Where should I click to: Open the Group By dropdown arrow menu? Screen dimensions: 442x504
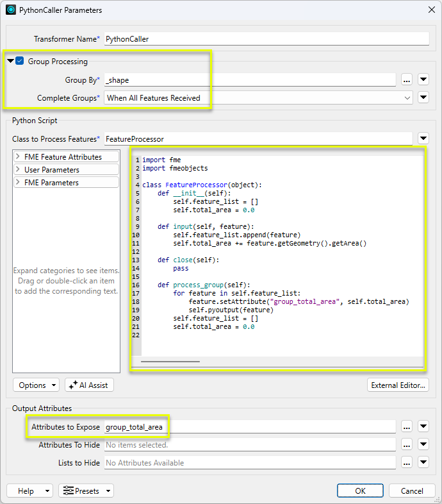click(423, 80)
